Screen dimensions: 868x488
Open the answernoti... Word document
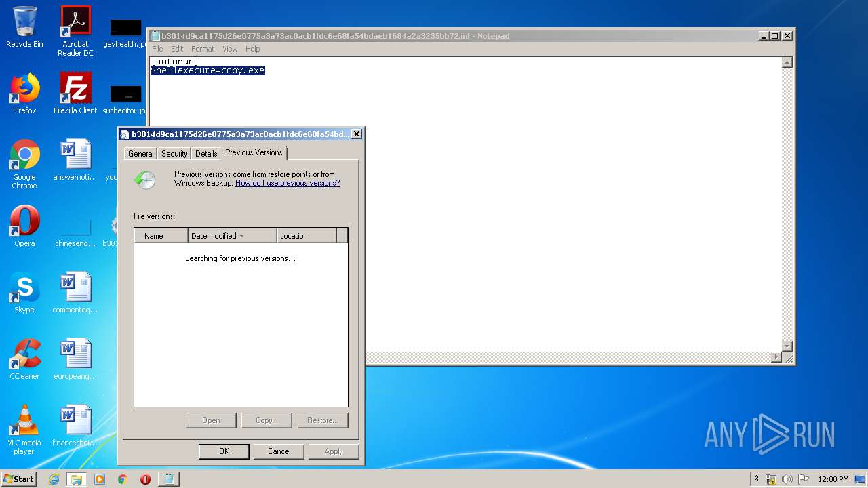[x=75, y=160]
